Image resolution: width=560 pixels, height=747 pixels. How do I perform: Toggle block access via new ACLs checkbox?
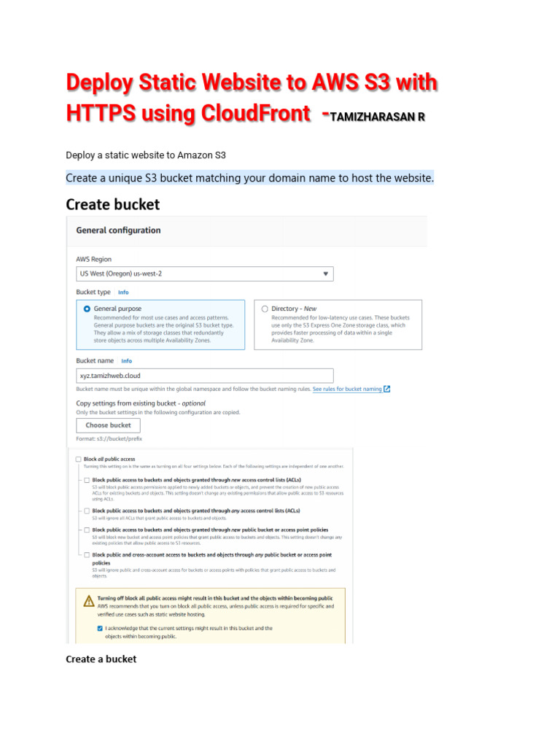(87, 480)
